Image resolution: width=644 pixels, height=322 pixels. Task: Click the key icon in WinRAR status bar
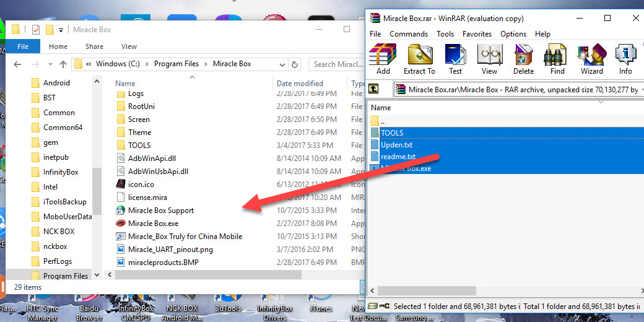pos(385,306)
